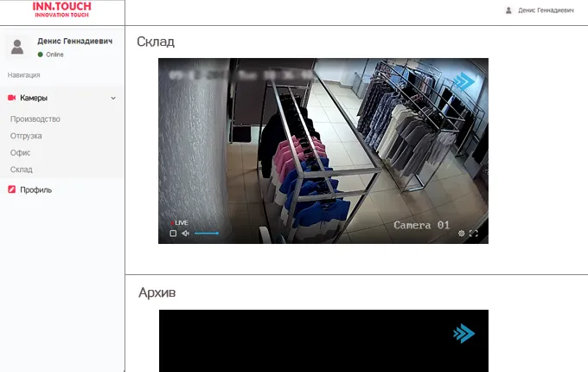Click the Профиль edit icon
This screenshot has width=588, height=372.
click(x=12, y=189)
